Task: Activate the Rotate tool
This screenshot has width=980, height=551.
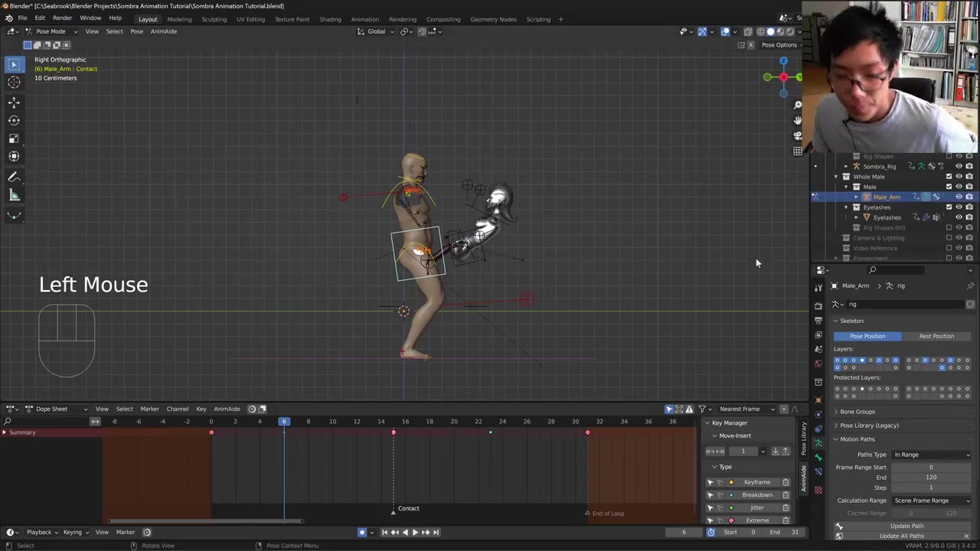Action: click(x=14, y=120)
